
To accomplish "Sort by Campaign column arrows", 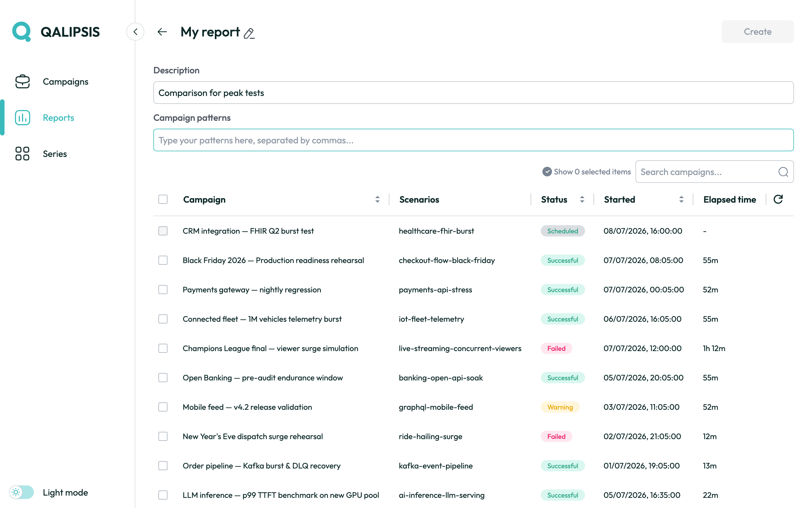I will click(x=378, y=199).
